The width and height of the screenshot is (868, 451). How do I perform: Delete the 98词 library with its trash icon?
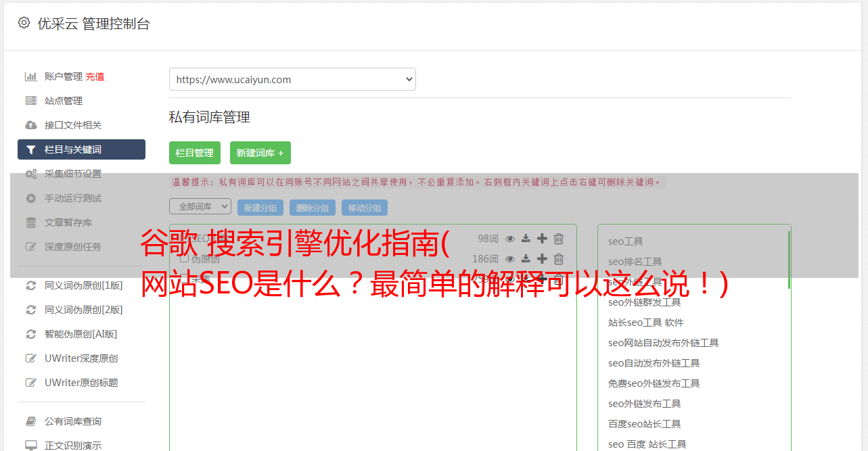pyautogui.click(x=559, y=239)
